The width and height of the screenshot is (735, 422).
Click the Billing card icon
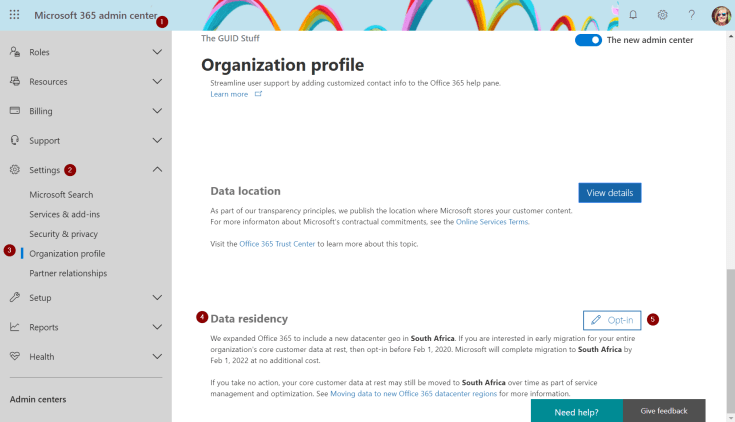[x=15, y=111]
